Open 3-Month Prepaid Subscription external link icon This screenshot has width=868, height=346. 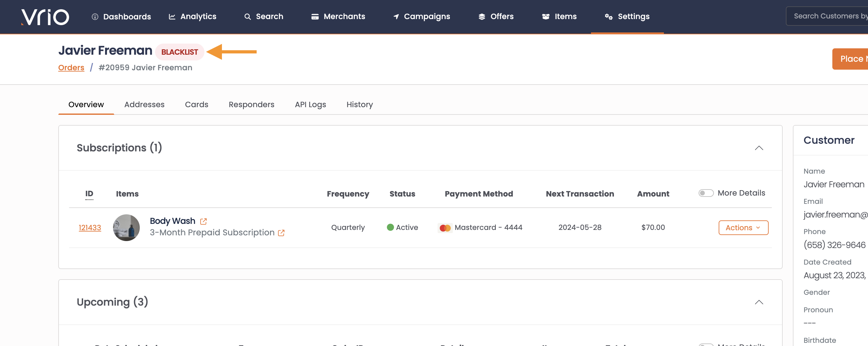pos(281,232)
